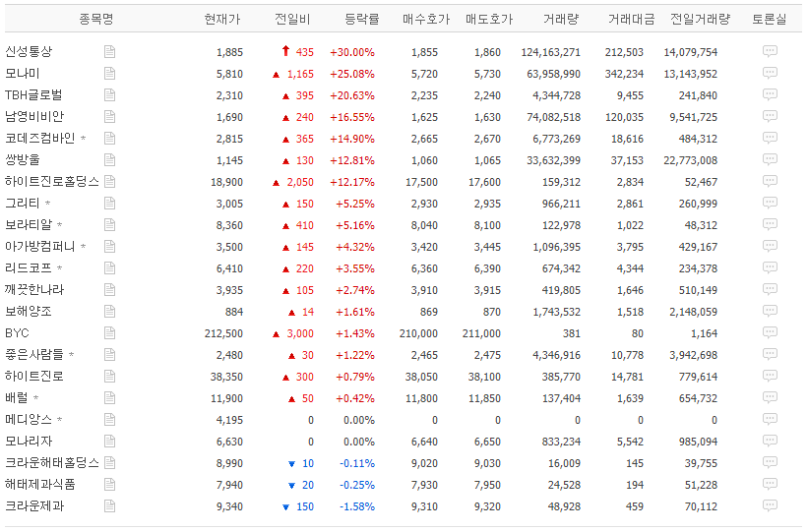Select the +30.00% rate cell
The width and height of the screenshot is (808, 532).
point(352,52)
